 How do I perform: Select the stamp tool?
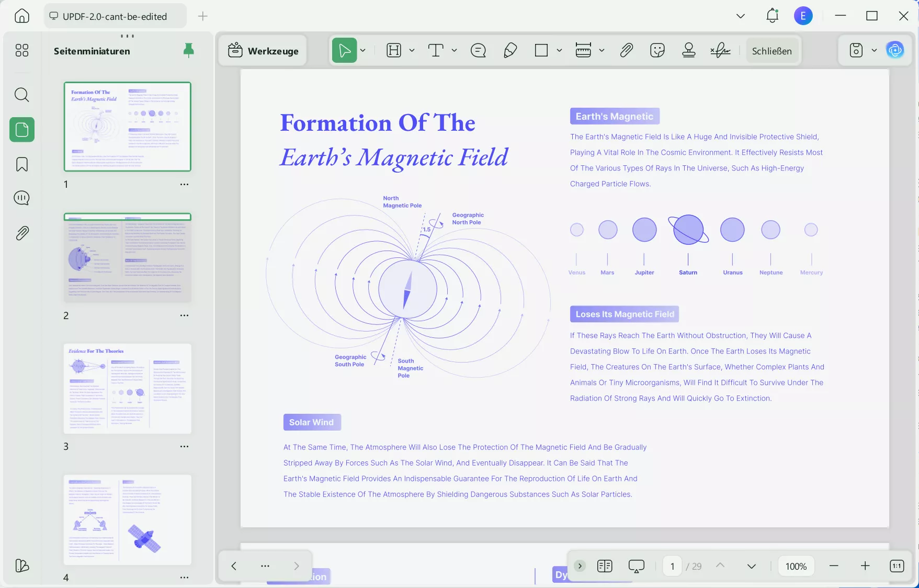point(689,50)
